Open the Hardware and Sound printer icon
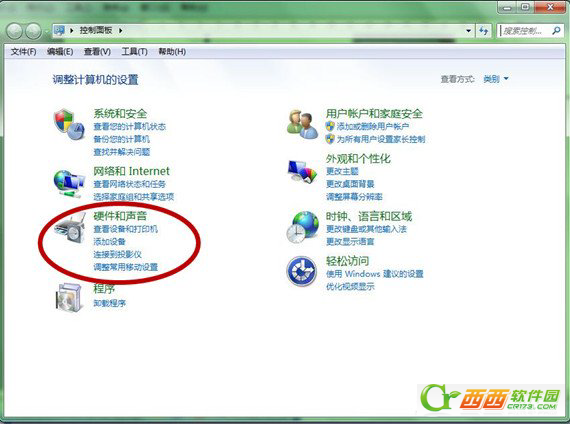The height and width of the screenshot is (424, 570). click(70, 229)
